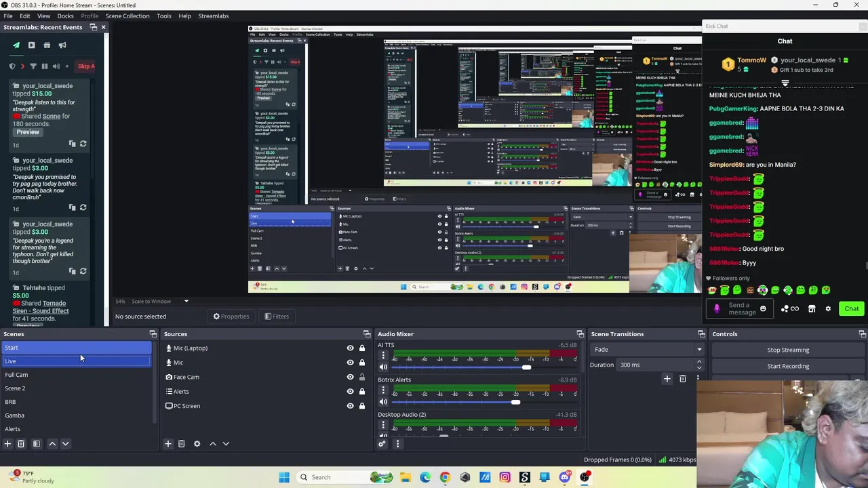Pause the Streamlabs alert queue
Image resolution: width=868 pixels, height=488 pixels.
45,66
